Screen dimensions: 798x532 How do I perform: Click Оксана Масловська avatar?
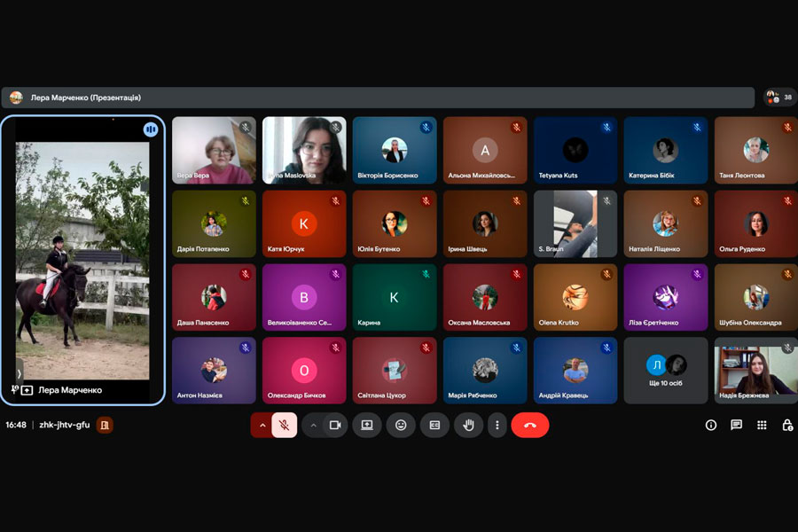[x=485, y=297]
